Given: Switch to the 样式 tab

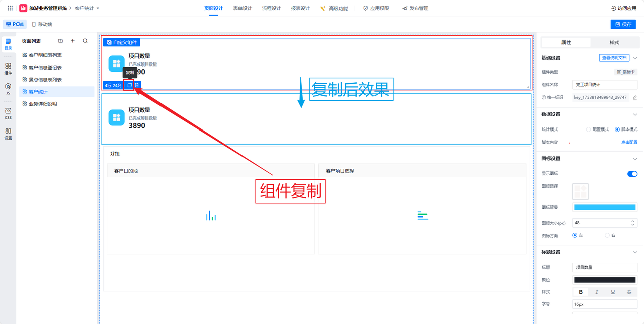Looking at the screenshot, I should (x=614, y=42).
